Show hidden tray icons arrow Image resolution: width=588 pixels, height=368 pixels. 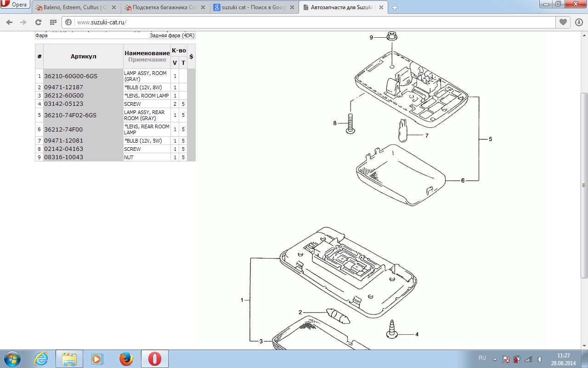(495, 359)
